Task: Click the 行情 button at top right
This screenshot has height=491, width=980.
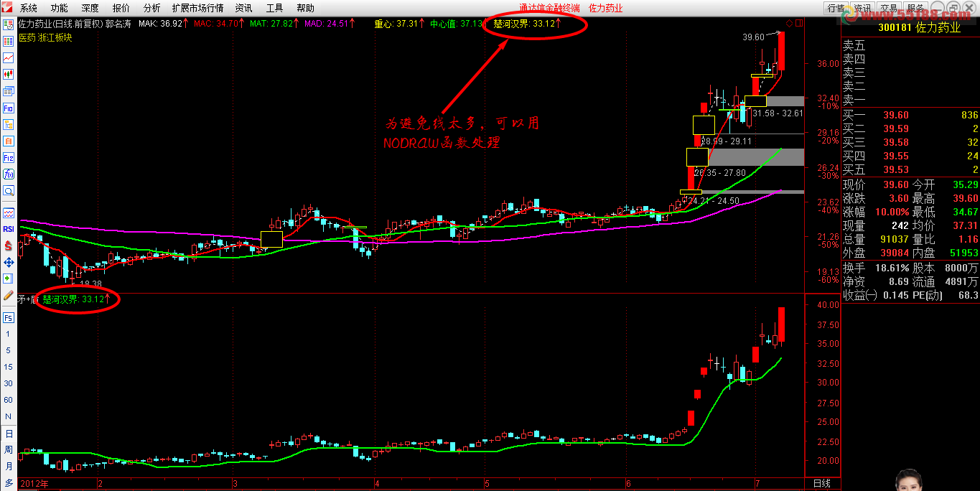Action: pos(836,8)
